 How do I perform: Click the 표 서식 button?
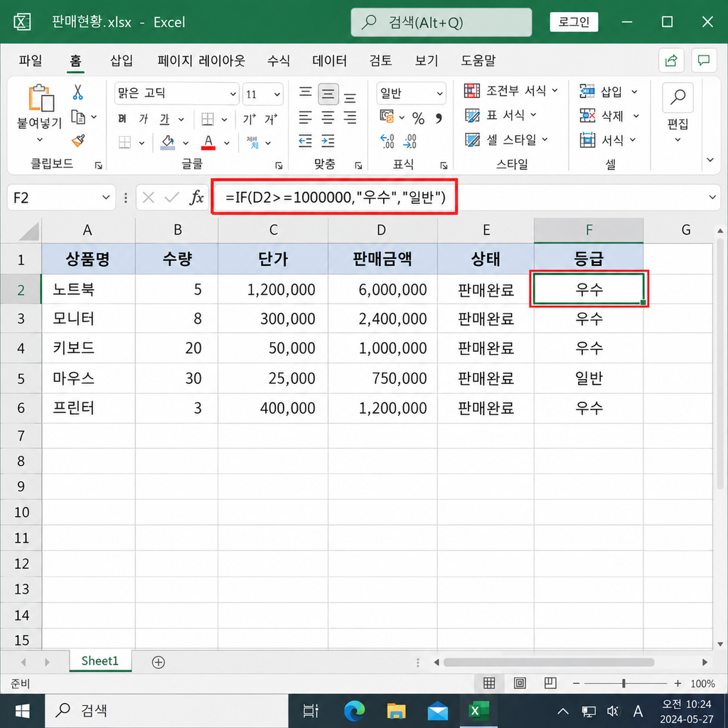pos(501,114)
